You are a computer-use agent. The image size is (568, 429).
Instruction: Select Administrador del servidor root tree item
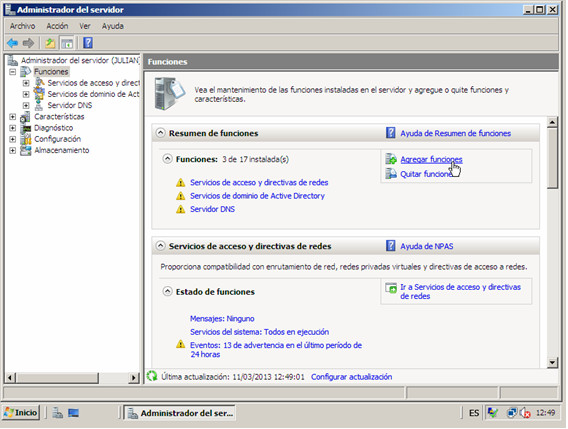coord(80,61)
